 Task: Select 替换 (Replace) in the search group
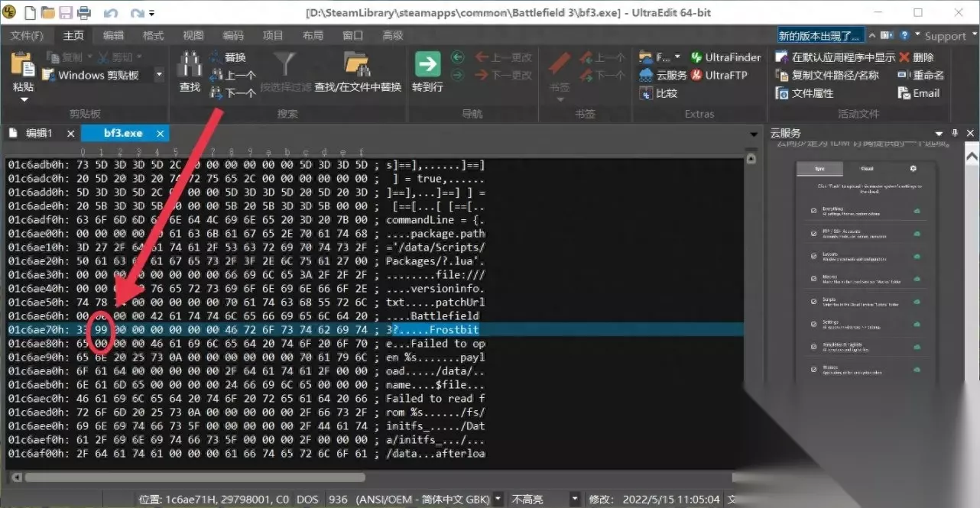[227, 58]
